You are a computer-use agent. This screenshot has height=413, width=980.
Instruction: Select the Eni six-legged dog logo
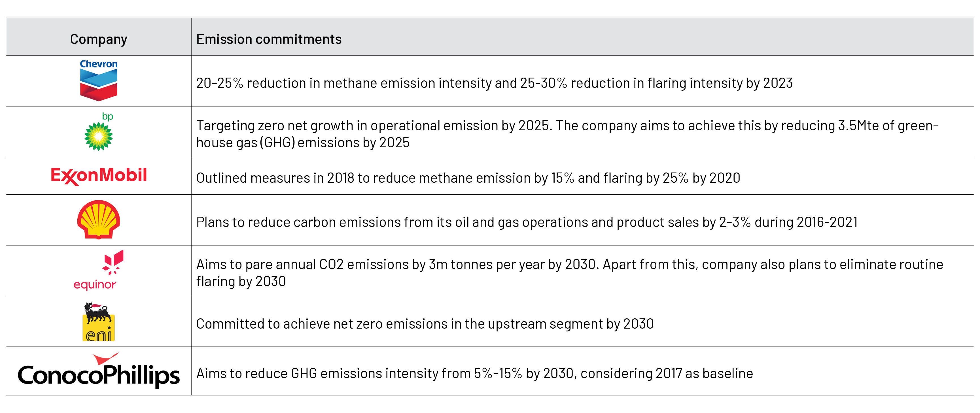click(x=99, y=322)
